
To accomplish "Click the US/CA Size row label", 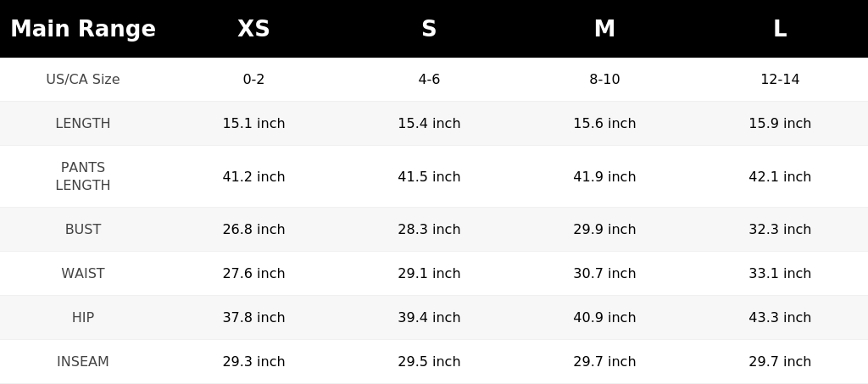I will coord(83,79).
